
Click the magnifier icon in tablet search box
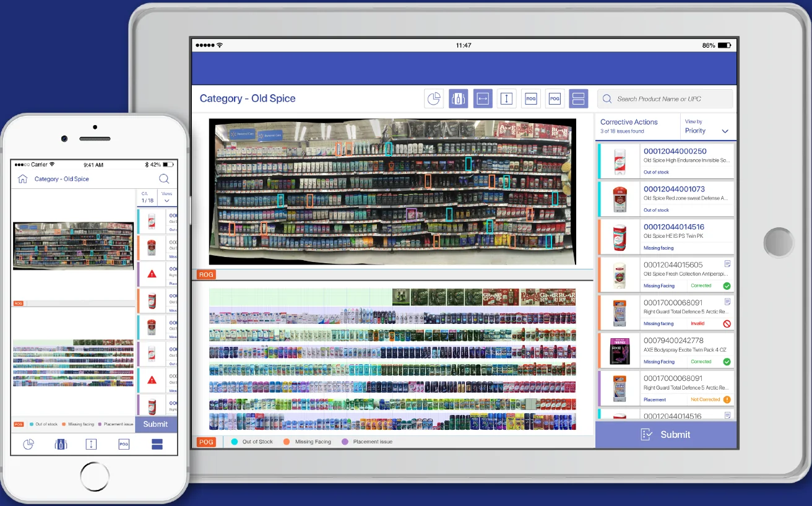tap(607, 99)
